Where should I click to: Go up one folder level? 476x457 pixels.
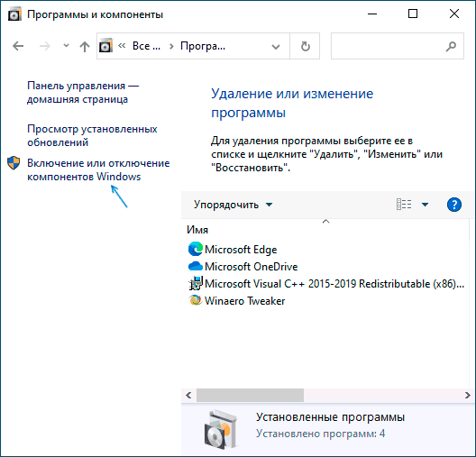click(x=85, y=47)
